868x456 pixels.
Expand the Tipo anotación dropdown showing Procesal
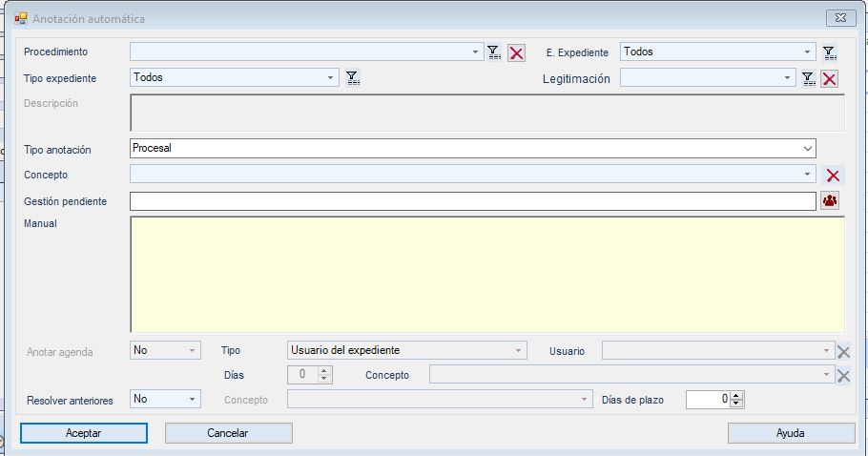(x=808, y=148)
